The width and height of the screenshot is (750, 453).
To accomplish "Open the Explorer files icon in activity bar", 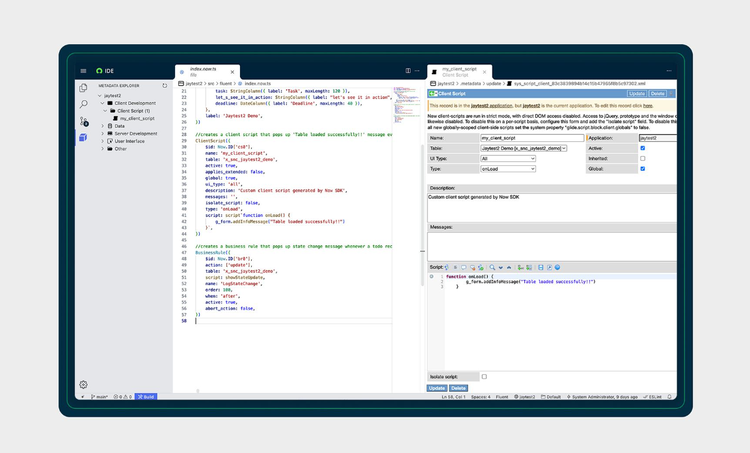I will [x=84, y=88].
